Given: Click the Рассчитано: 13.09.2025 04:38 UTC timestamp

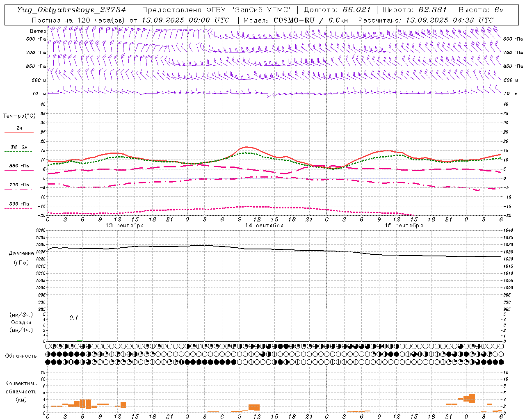Looking at the screenshot, I should (x=426, y=20).
